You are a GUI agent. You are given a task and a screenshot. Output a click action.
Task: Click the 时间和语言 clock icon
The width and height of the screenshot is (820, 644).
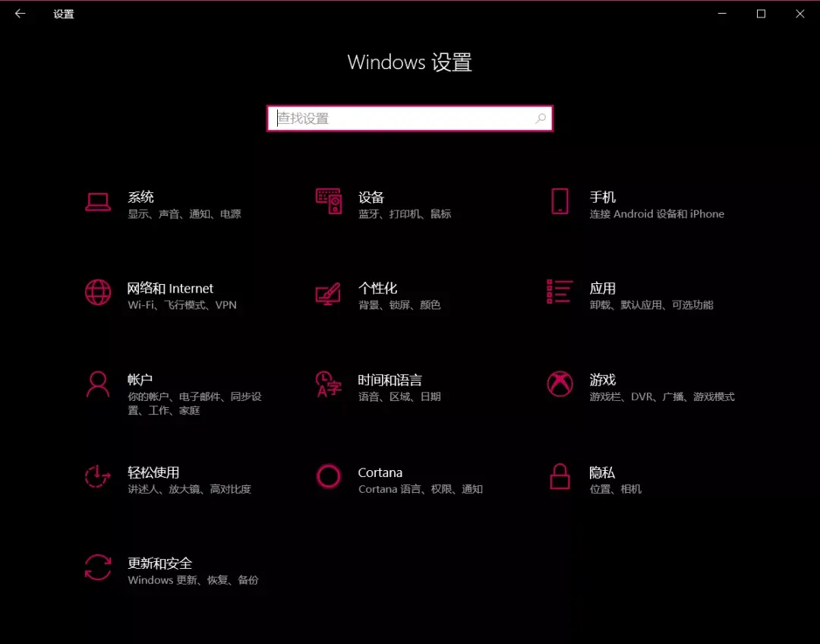coord(329,384)
